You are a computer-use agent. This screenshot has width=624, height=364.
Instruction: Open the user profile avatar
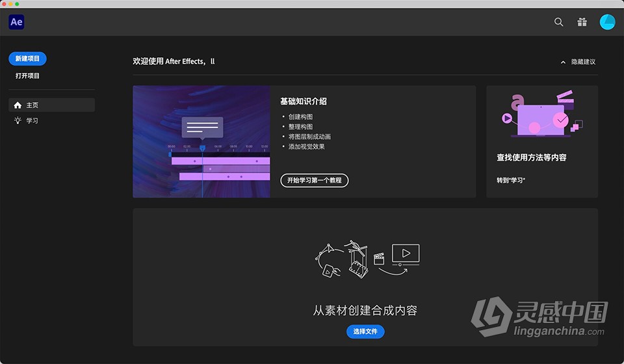(607, 22)
